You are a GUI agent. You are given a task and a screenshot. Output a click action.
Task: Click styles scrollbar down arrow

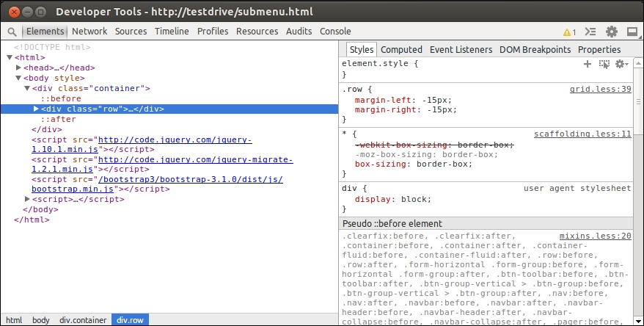(638, 321)
